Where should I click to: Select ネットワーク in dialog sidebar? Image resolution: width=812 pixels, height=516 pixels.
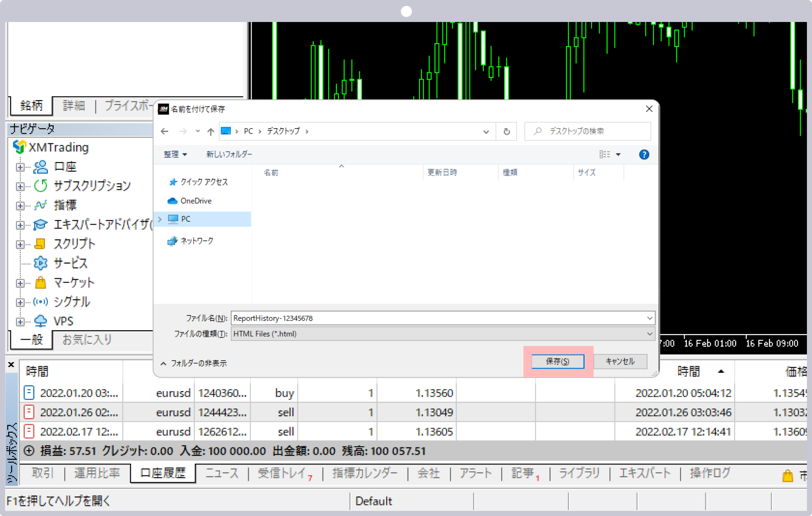click(191, 241)
